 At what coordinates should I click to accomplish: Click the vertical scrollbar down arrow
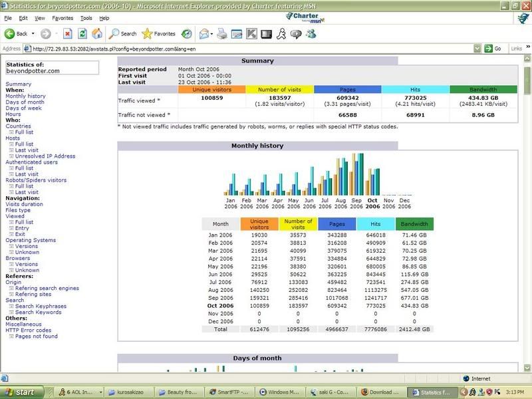point(527,368)
